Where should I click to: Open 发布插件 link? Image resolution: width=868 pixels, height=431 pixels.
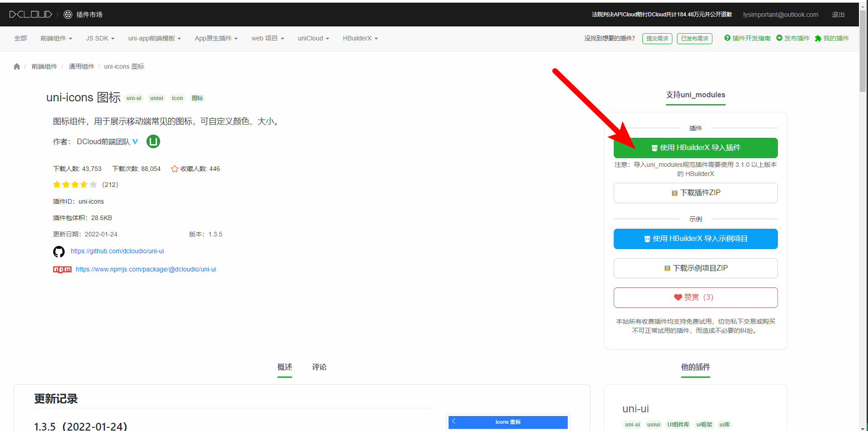[797, 38]
